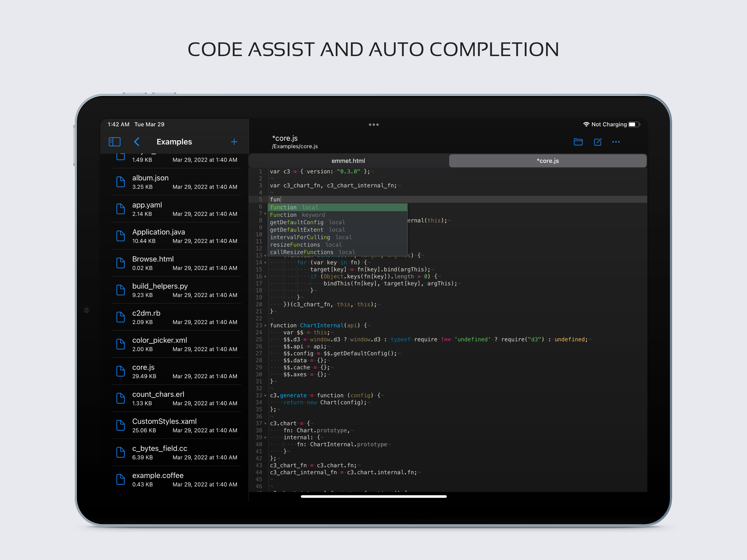The height and width of the screenshot is (560, 747).
Task: Add a new file with plus icon
Action: coord(234,142)
